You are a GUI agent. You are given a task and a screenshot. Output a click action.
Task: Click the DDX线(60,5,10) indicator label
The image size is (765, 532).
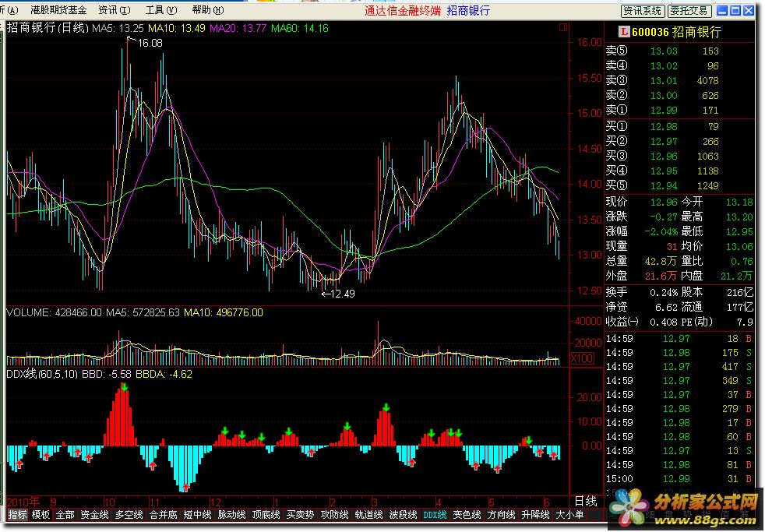(x=43, y=375)
